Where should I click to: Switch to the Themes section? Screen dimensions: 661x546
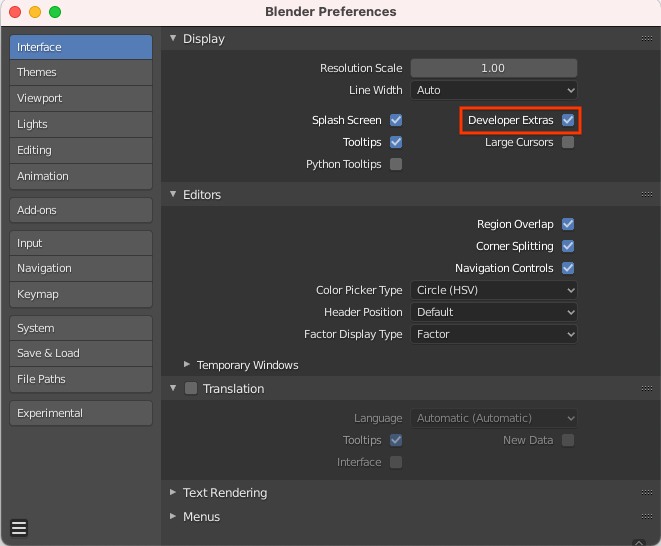81,72
